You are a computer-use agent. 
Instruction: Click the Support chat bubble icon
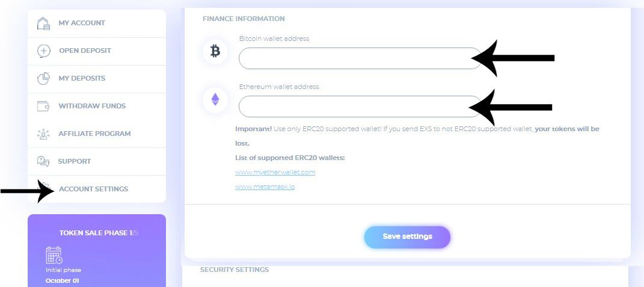pyautogui.click(x=43, y=161)
